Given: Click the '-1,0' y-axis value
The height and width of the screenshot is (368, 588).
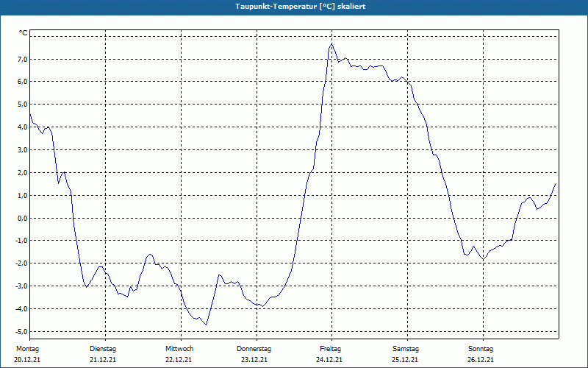Looking at the screenshot, I should pyautogui.click(x=21, y=241).
